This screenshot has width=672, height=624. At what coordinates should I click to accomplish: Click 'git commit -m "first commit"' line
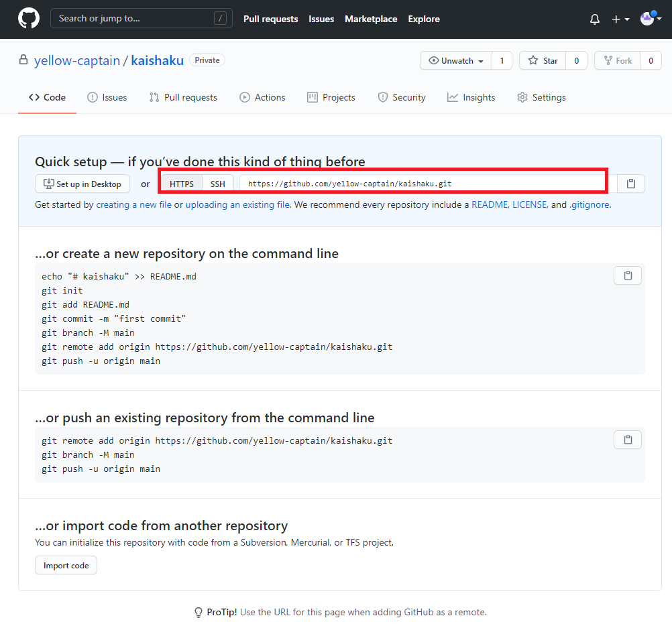tap(113, 318)
